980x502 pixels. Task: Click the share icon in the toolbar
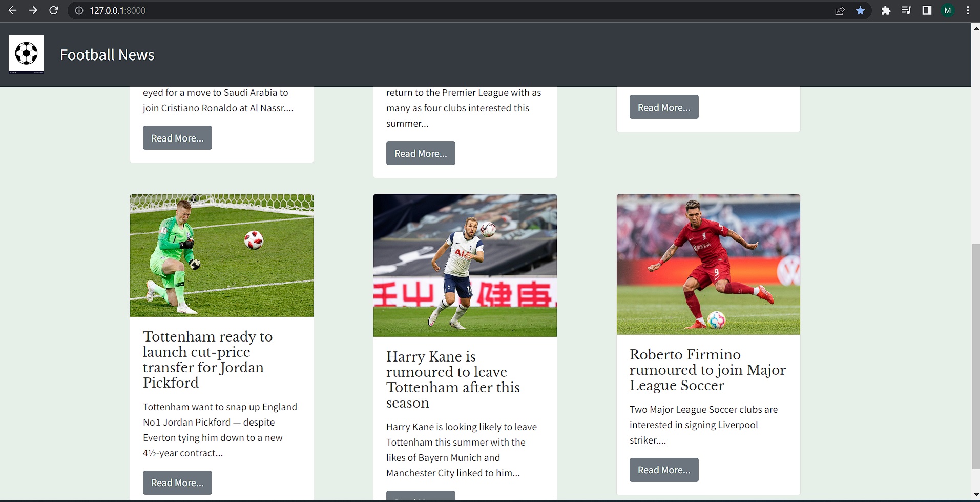839,10
